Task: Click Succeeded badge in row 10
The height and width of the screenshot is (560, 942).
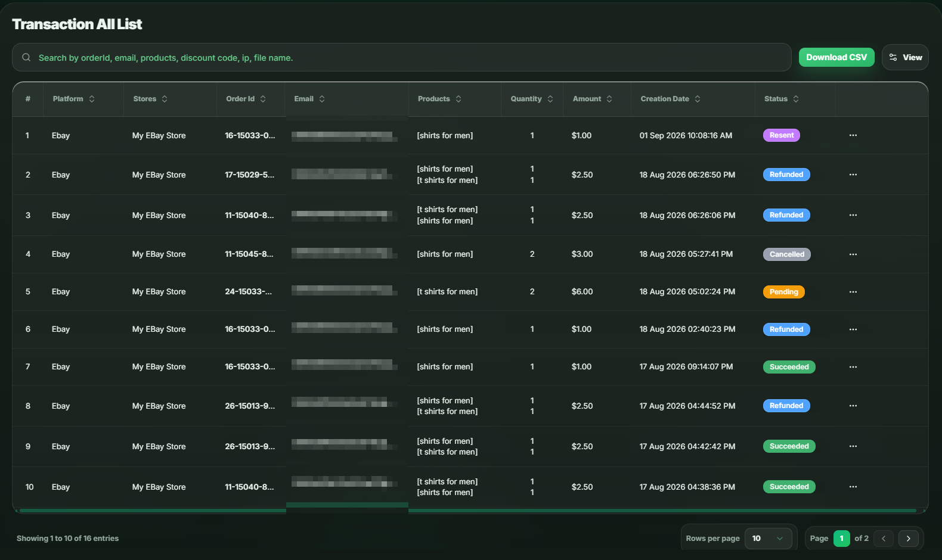Action: pyautogui.click(x=789, y=487)
